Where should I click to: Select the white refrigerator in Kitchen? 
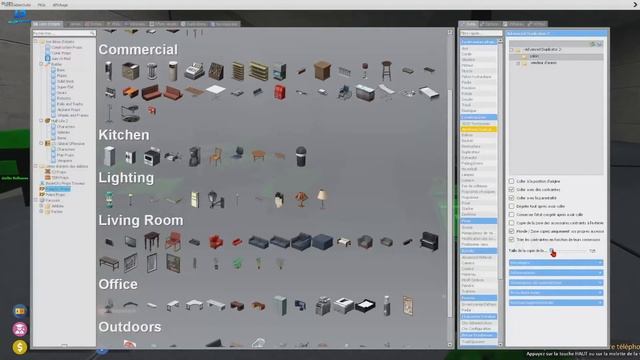109,156
